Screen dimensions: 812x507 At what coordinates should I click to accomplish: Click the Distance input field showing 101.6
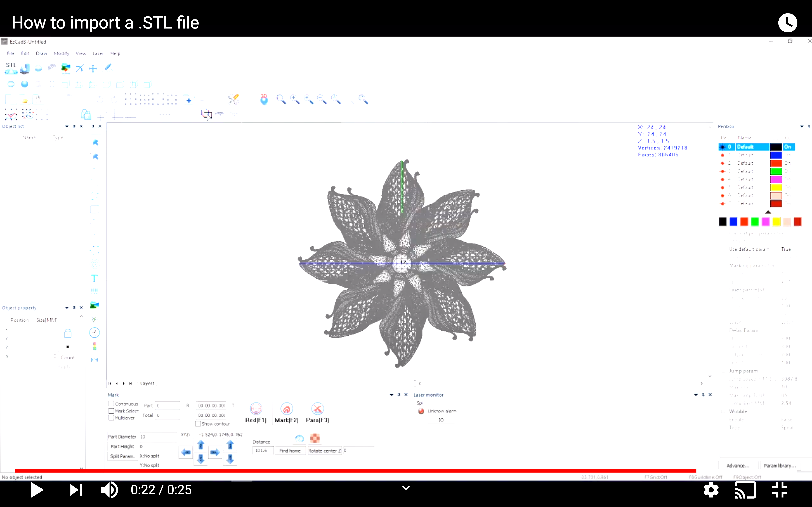[x=262, y=450]
